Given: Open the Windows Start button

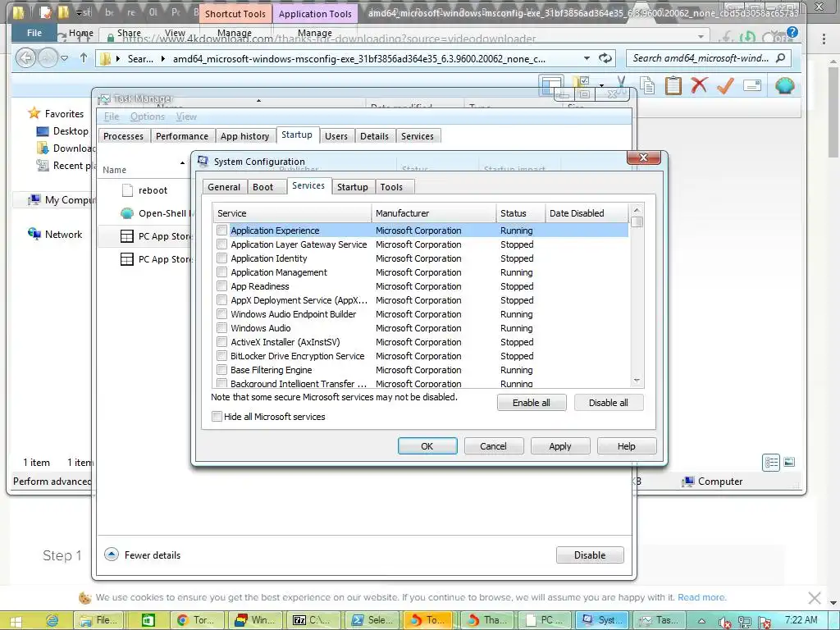Looking at the screenshot, I should (16, 621).
